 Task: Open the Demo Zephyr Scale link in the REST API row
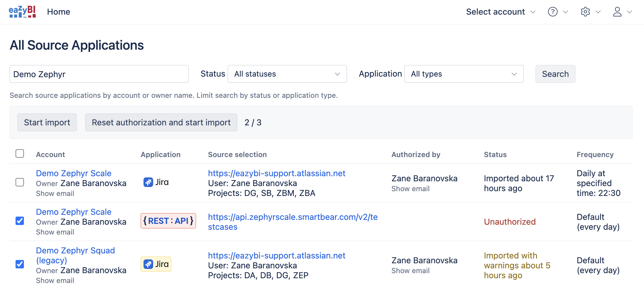coord(74,212)
